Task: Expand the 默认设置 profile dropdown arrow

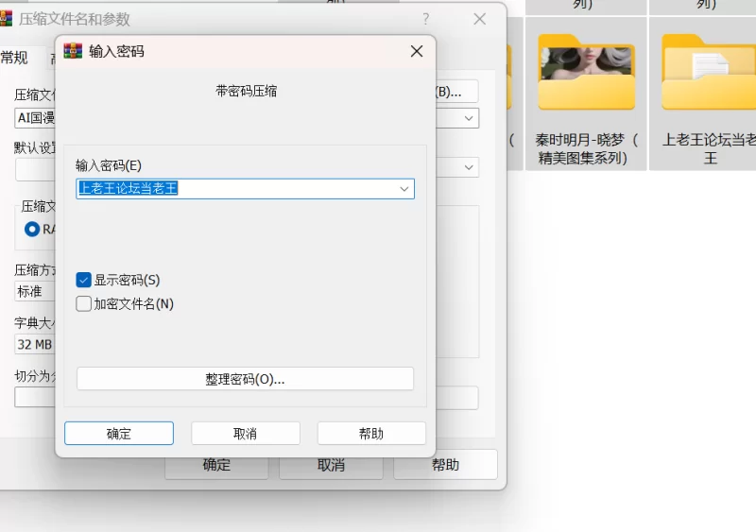Action: (x=468, y=167)
